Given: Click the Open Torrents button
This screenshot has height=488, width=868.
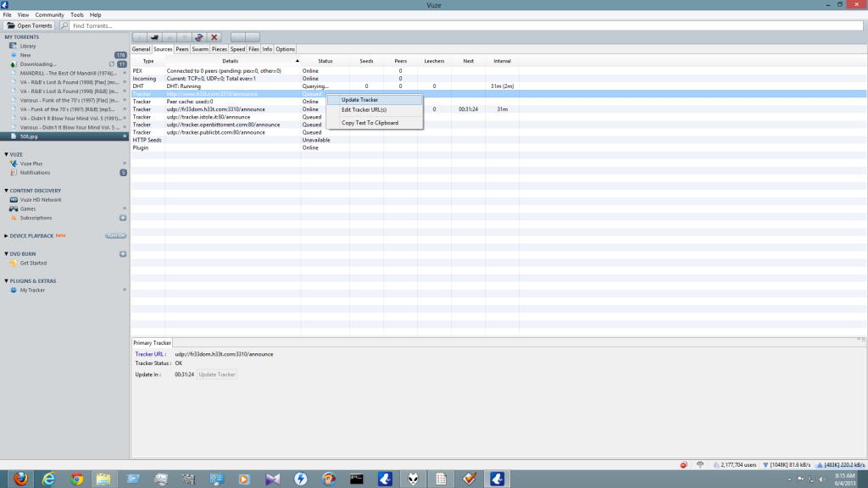Looking at the screenshot, I should tap(29, 25).
